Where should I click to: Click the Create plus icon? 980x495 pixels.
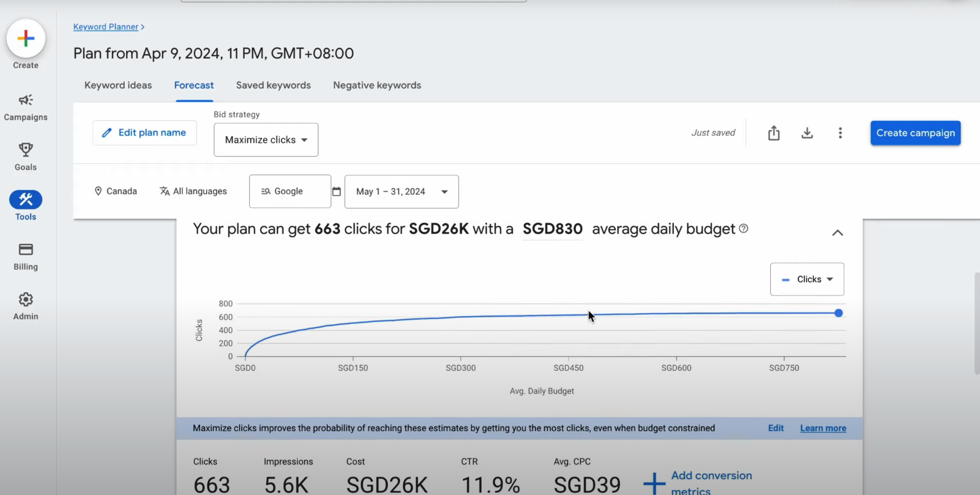(x=26, y=38)
